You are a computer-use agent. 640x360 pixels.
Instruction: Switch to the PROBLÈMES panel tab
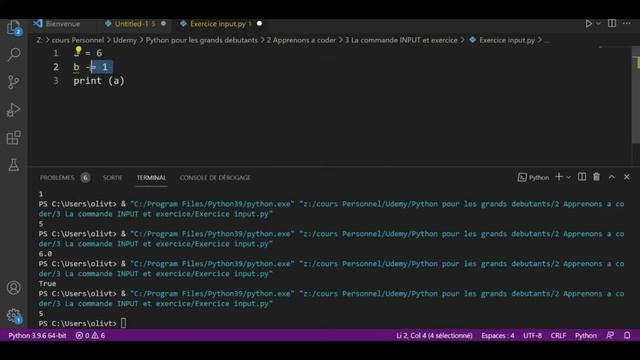click(x=57, y=178)
